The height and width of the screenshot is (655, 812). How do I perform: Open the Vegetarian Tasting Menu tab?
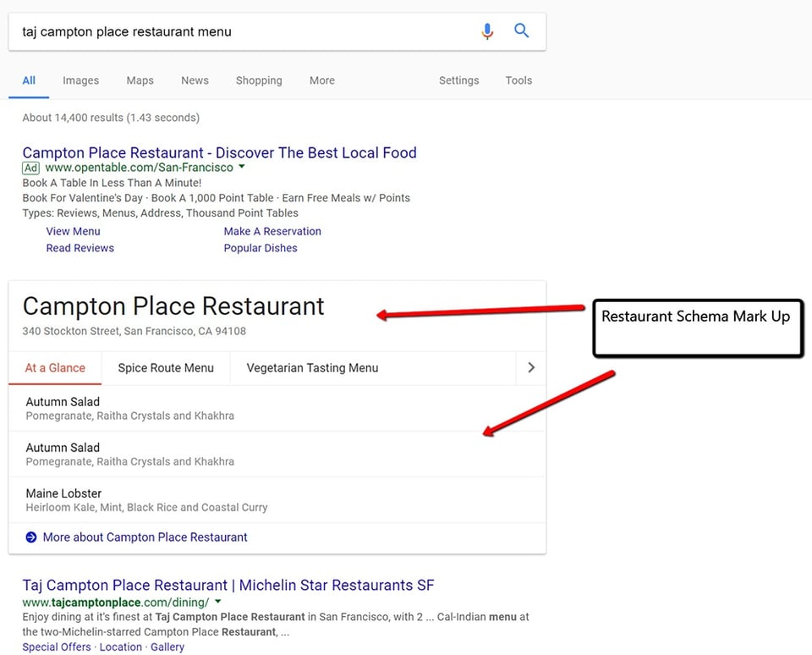(311, 368)
